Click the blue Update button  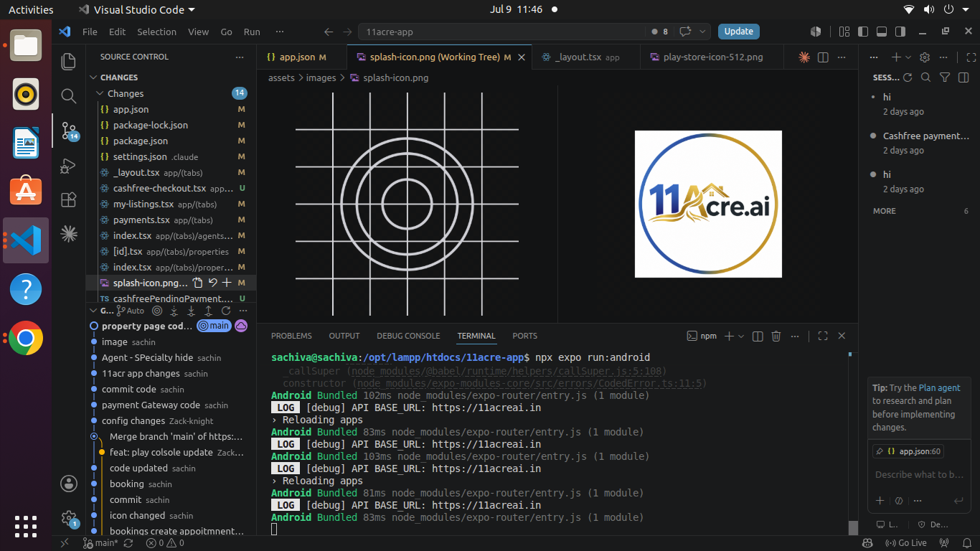pyautogui.click(x=739, y=32)
